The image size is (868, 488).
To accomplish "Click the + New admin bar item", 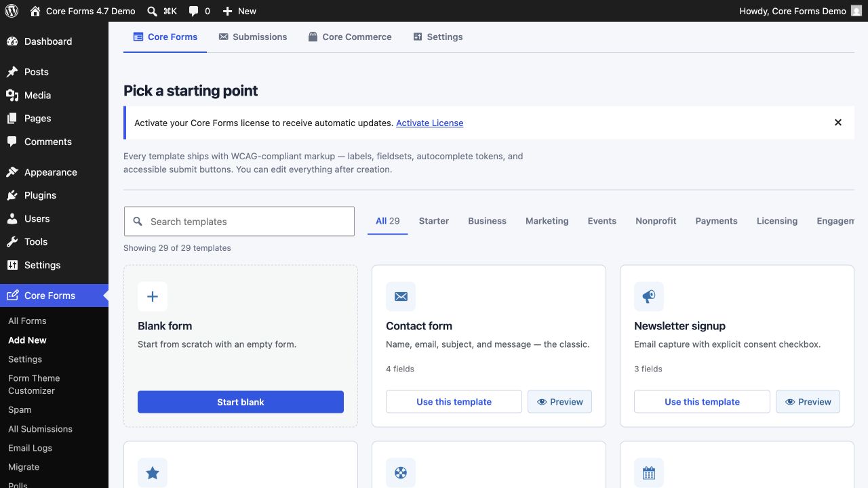I will (x=239, y=11).
